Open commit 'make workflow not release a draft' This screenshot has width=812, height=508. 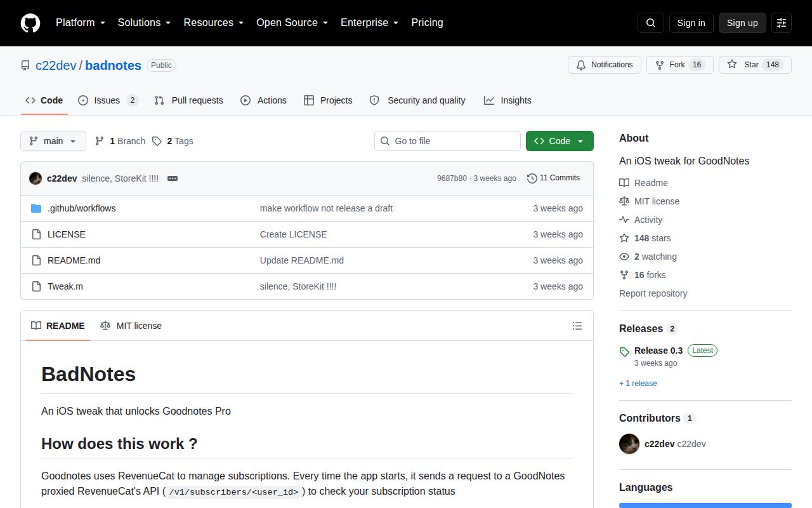(x=326, y=208)
